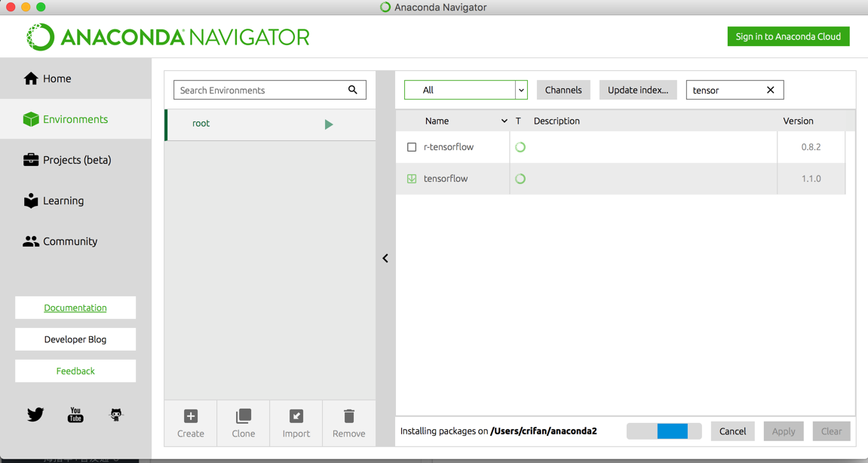Click the Import environment icon

[296, 416]
